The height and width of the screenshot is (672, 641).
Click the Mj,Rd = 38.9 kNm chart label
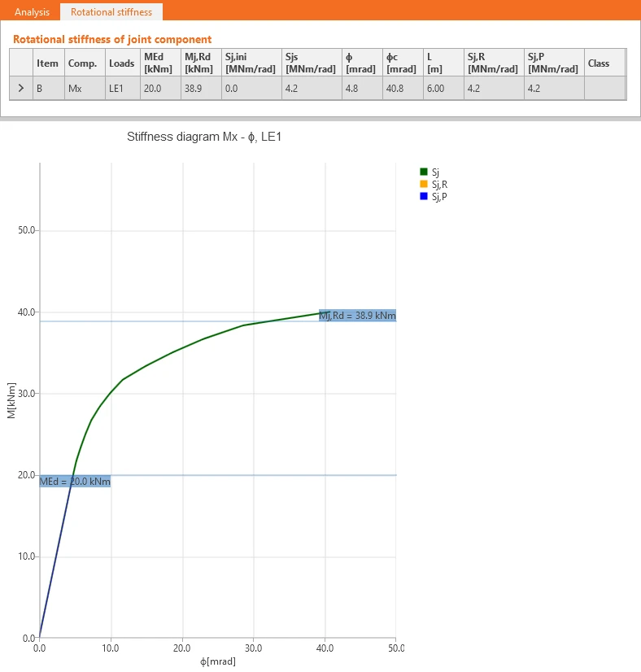pyautogui.click(x=357, y=316)
